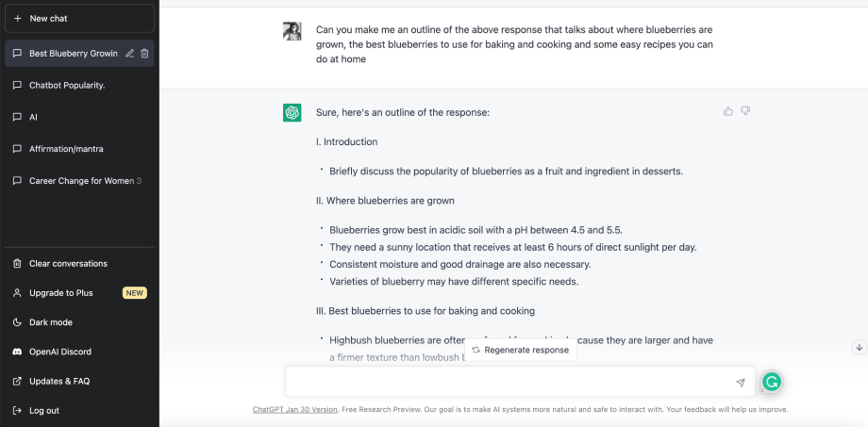Start a New chat

click(79, 18)
